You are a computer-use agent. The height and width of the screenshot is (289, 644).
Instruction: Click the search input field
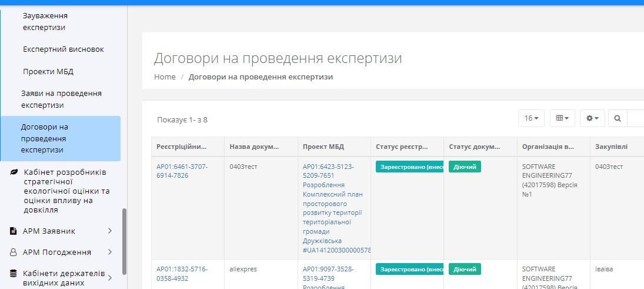tap(636, 118)
